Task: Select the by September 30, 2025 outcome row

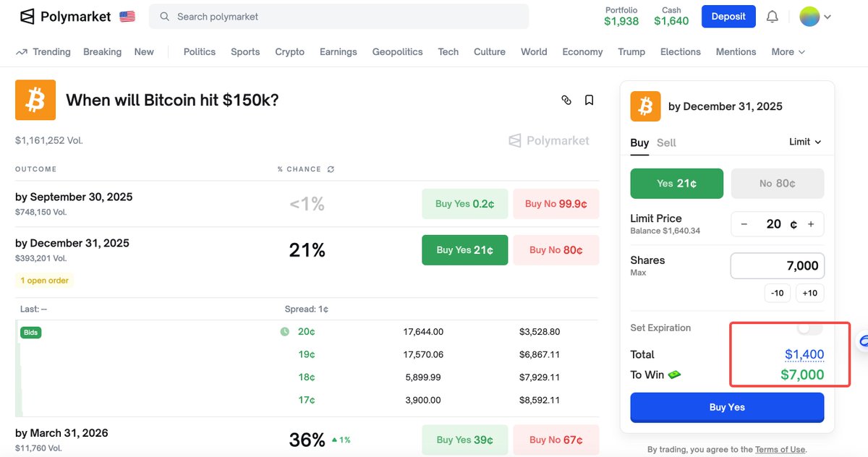Action: click(x=307, y=204)
